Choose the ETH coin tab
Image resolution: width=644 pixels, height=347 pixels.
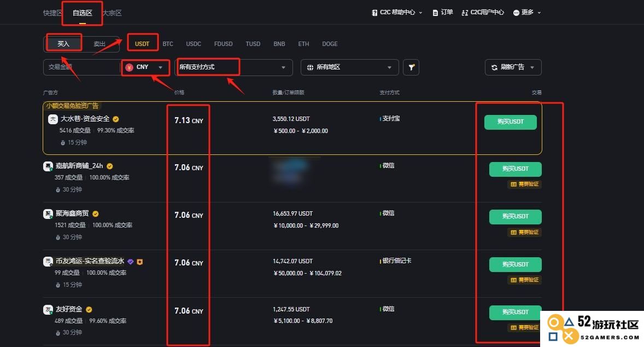[x=303, y=44]
